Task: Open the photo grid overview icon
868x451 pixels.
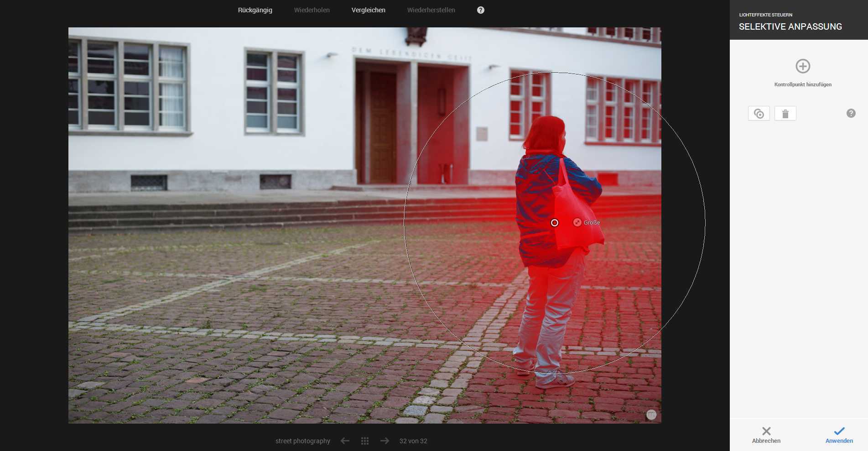Action: (x=365, y=441)
